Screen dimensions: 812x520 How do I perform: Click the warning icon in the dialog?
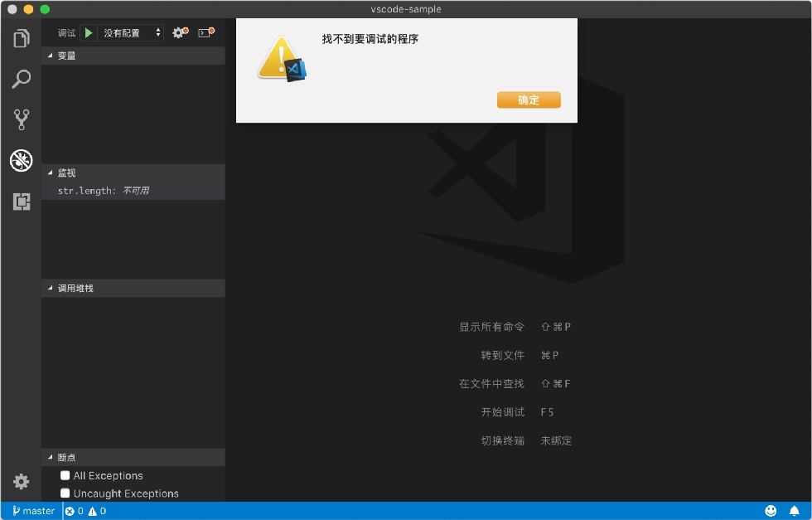pos(282,59)
